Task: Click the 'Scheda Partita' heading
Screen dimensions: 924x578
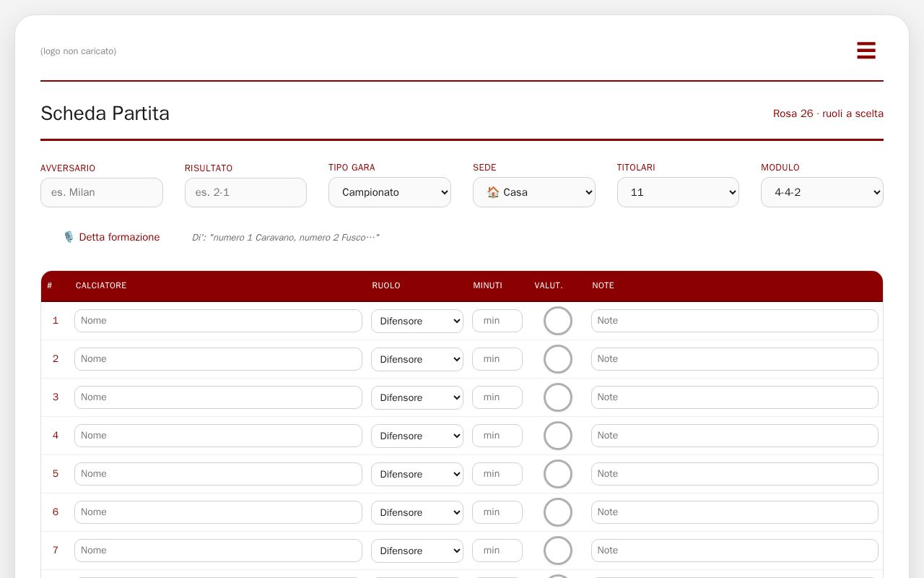Action: click(105, 113)
